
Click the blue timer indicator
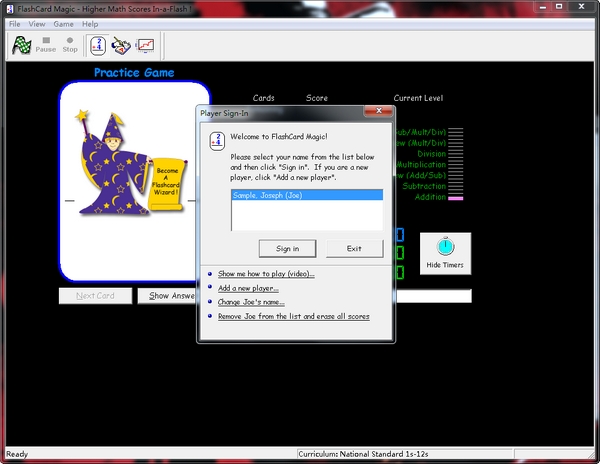point(400,235)
